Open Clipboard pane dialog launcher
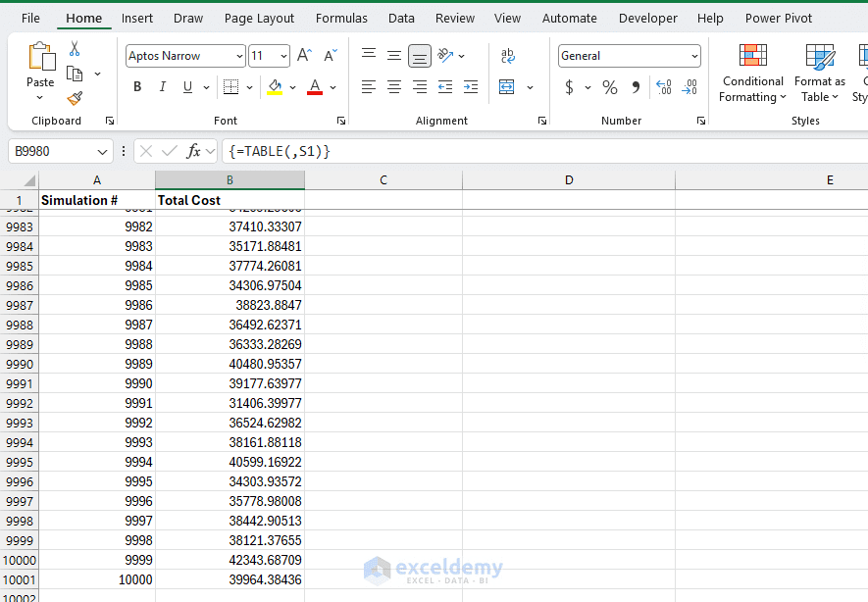The height and width of the screenshot is (602, 868). (110, 121)
